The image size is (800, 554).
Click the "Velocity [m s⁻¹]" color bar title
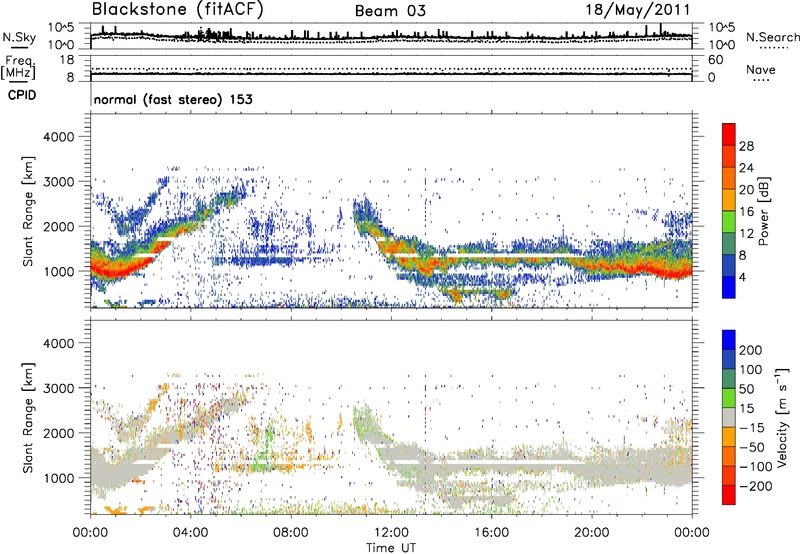coord(782,417)
